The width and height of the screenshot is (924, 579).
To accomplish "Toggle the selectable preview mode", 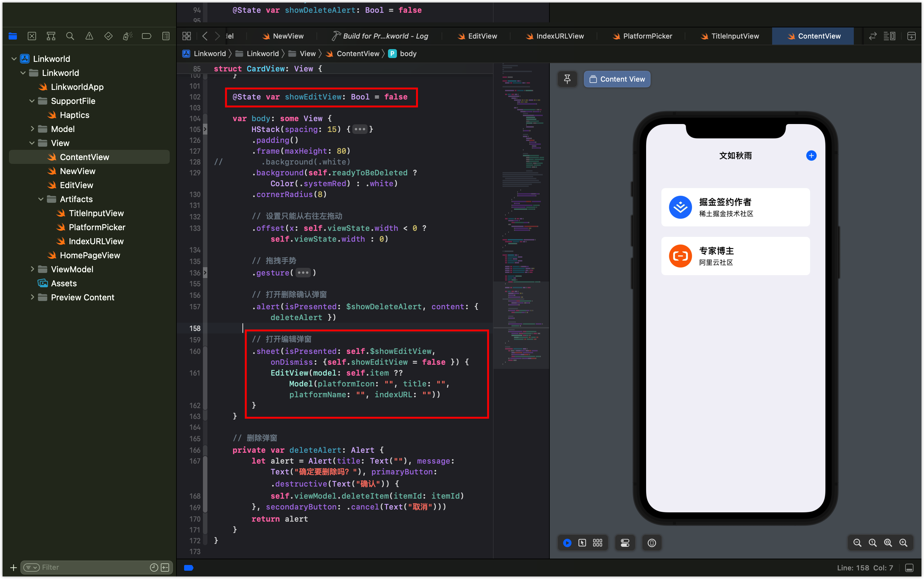I will (582, 543).
